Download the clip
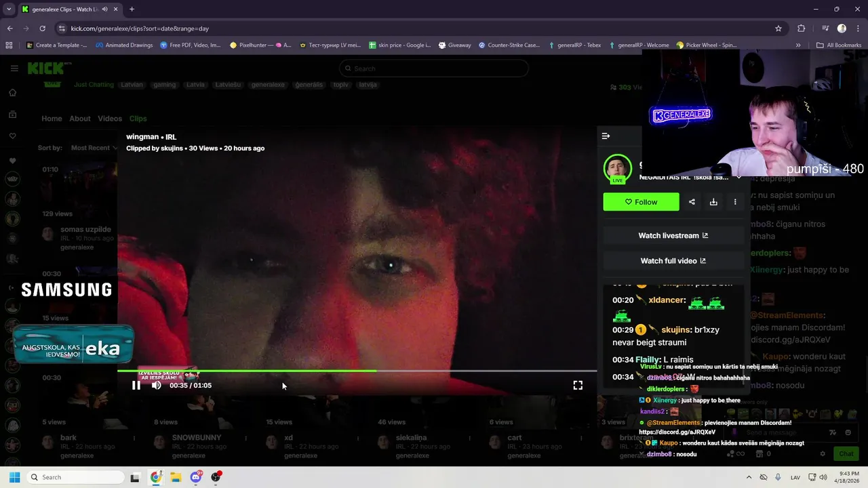This screenshot has width=868, height=488. click(713, 202)
